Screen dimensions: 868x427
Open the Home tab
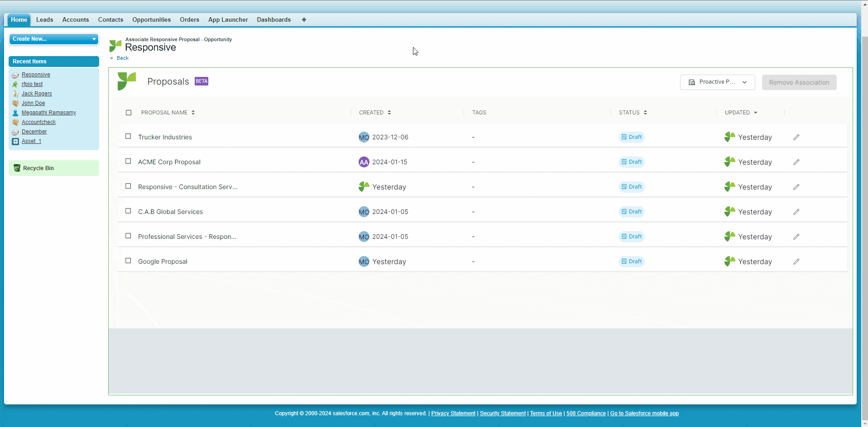click(19, 19)
